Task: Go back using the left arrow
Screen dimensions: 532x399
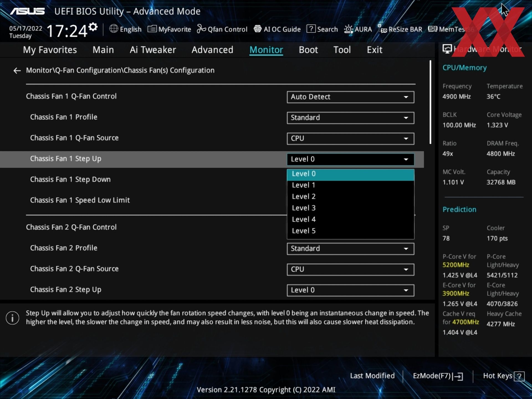Action: [17, 71]
